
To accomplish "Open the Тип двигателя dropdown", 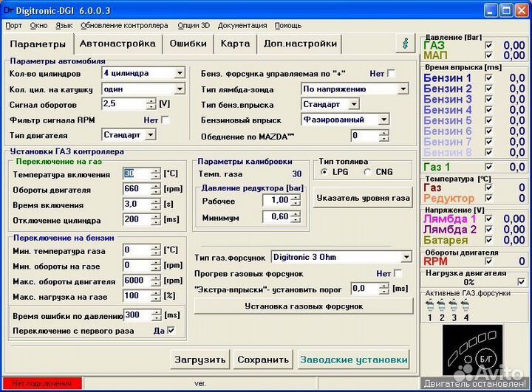I will coord(151,134).
